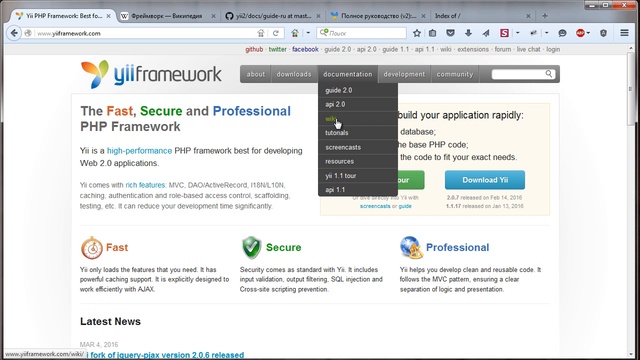
Task: Choose api 1.1 in the documentation dropdown
Action: (x=358, y=190)
